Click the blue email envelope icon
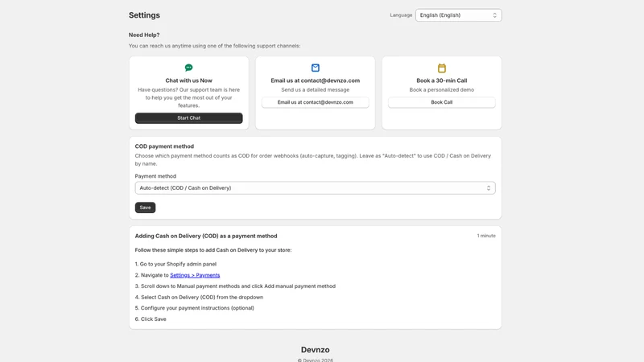This screenshot has height=362, width=644. coord(315,68)
